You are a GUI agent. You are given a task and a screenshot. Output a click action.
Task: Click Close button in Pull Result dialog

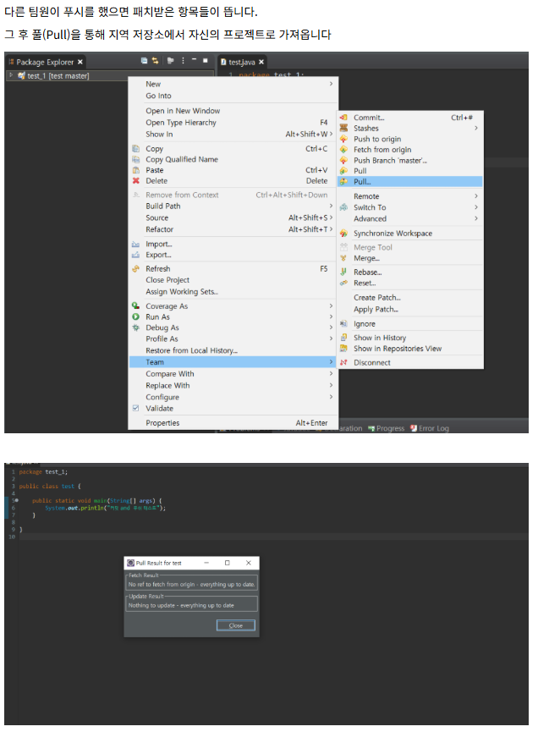236,625
